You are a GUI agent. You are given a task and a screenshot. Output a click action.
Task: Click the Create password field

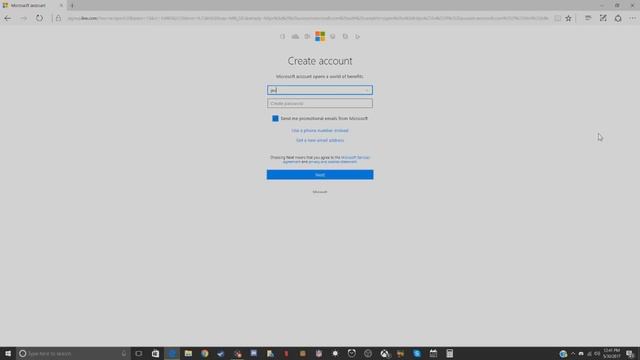pos(320,103)
